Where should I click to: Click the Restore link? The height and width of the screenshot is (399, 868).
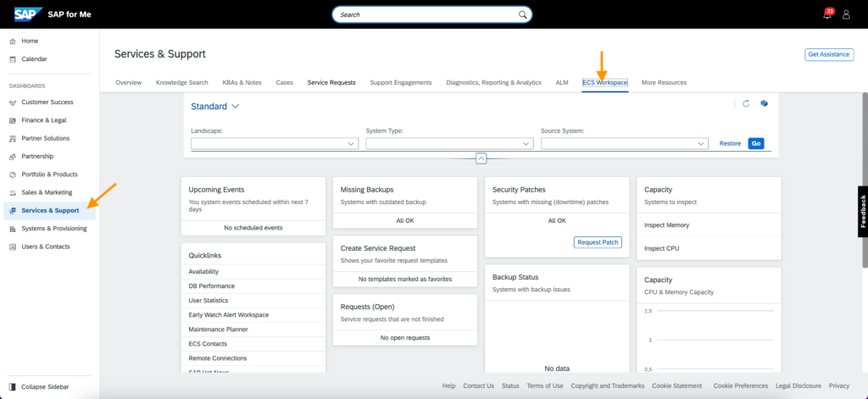pyautogui.click(x=730, y=143)
